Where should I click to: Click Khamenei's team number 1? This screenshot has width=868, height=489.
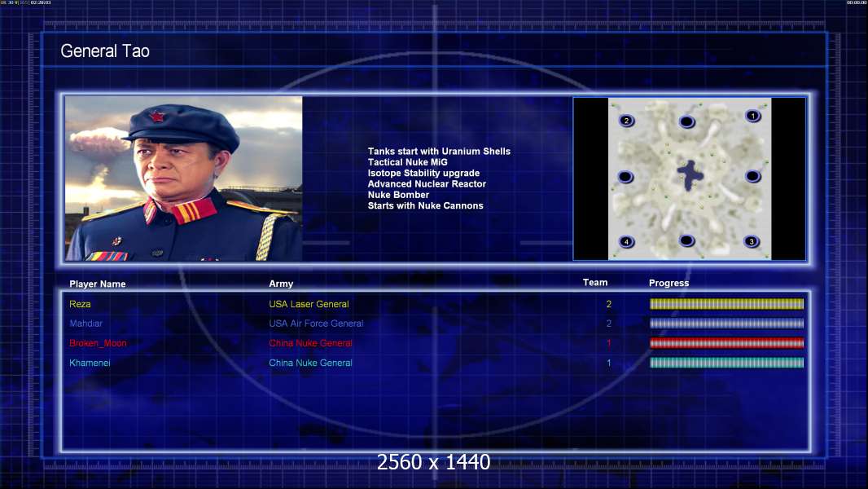click(609, 363)
